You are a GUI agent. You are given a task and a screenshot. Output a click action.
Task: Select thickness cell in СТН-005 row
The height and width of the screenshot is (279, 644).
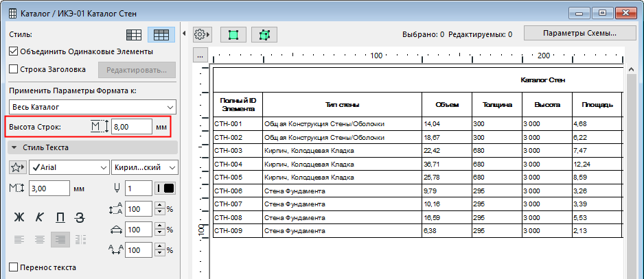pyautogui.click(x=497, y=178)
